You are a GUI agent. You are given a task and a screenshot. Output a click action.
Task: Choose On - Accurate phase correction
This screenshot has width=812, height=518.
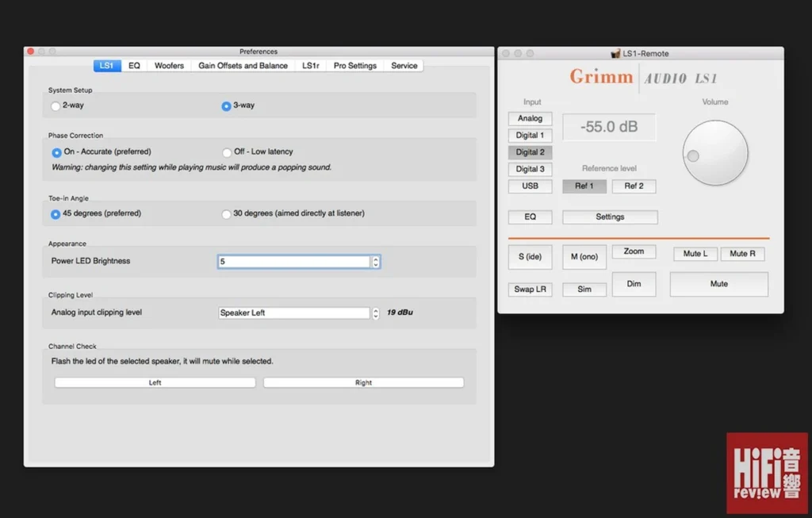(x=56, y=152)
